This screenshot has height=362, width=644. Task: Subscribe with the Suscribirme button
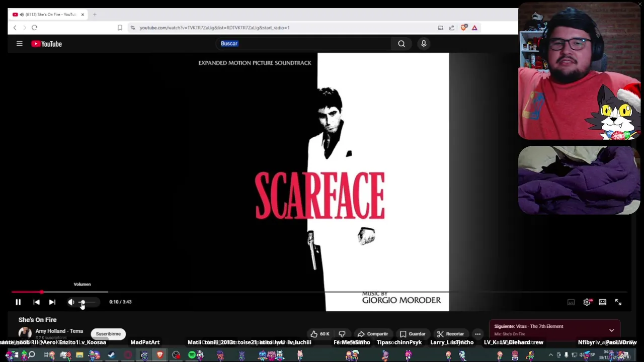[108, 334]
